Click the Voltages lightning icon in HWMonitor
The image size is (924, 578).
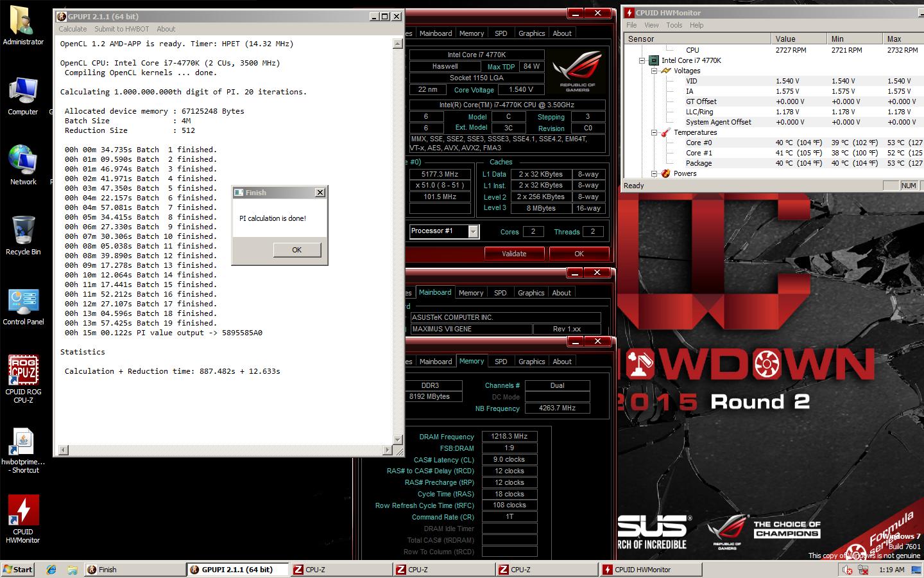pyautogui.click(x=666, y=71)
